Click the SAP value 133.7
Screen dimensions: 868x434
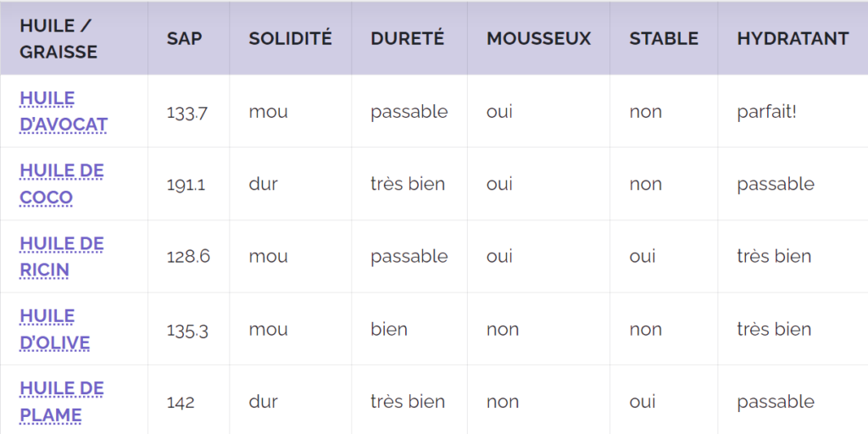[x=187, y=113]
